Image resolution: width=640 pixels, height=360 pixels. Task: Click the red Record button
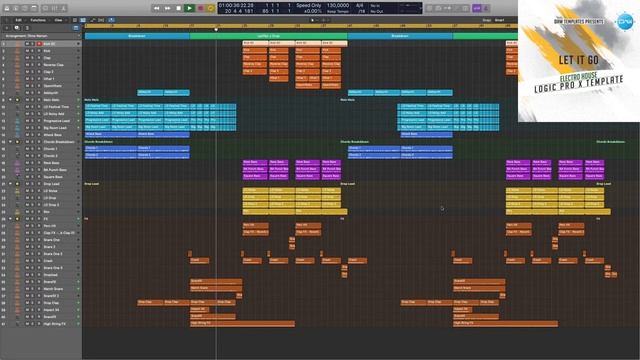[x=200, y=8]
